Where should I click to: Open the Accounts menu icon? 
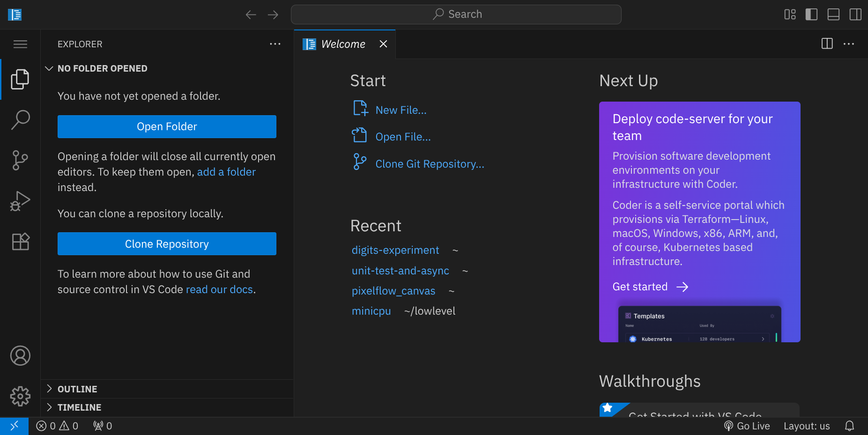point(20,356)
